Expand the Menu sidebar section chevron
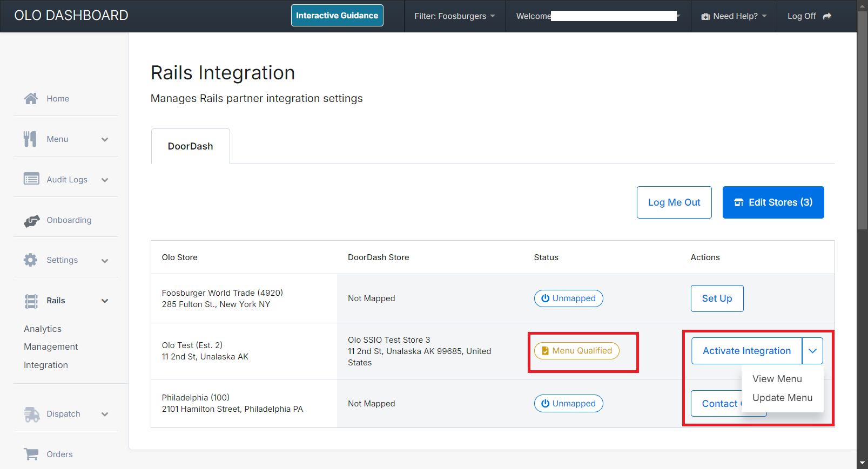Screen dimensions: 868x469 click(105, 139)
